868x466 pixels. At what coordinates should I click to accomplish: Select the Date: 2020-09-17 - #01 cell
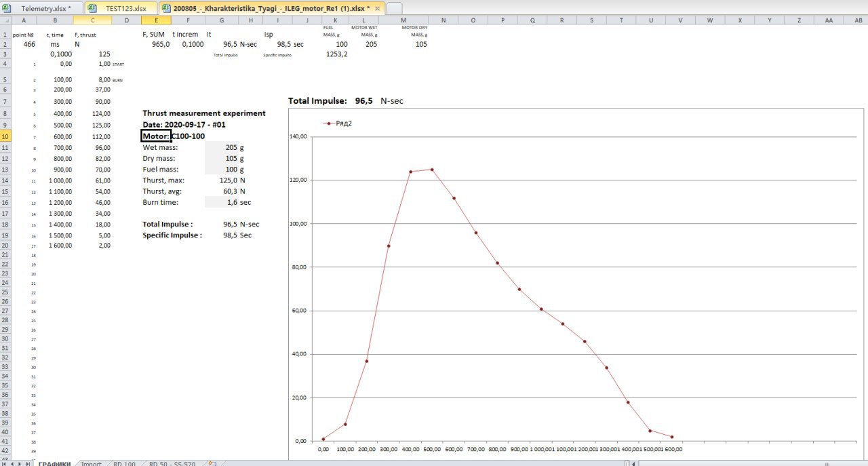[x=184, y=125]
